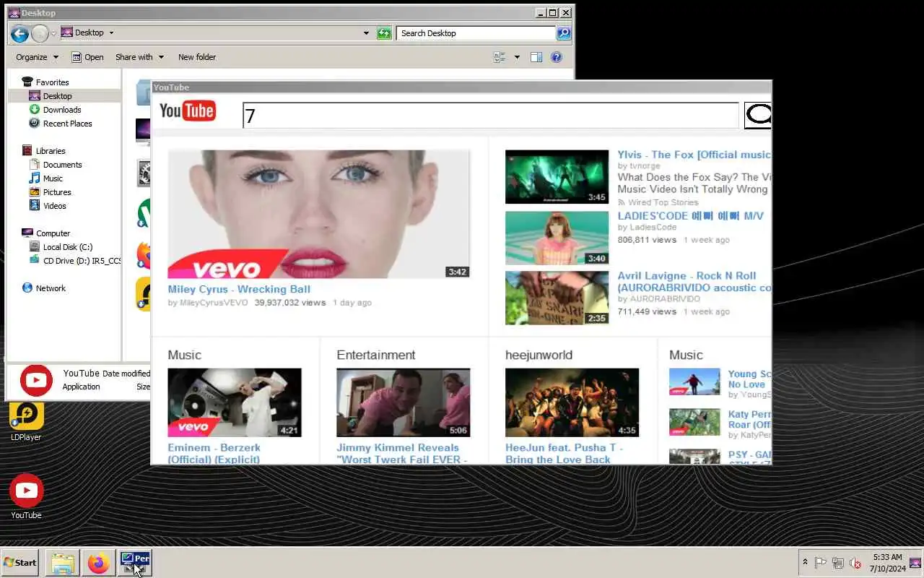Click the Explorer search magnifier icon
Image resolution: width=924 pixels, height=578 pixels.
(564, 33)
